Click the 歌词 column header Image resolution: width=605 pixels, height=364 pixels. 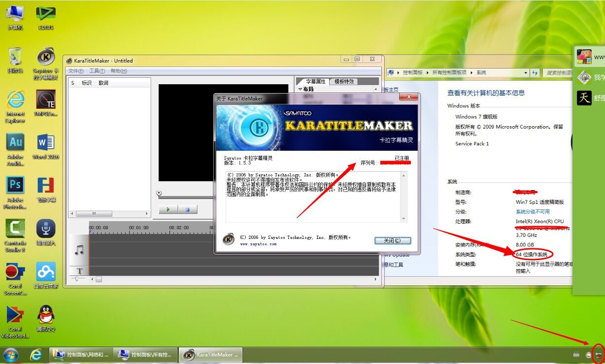pos(103,83)
